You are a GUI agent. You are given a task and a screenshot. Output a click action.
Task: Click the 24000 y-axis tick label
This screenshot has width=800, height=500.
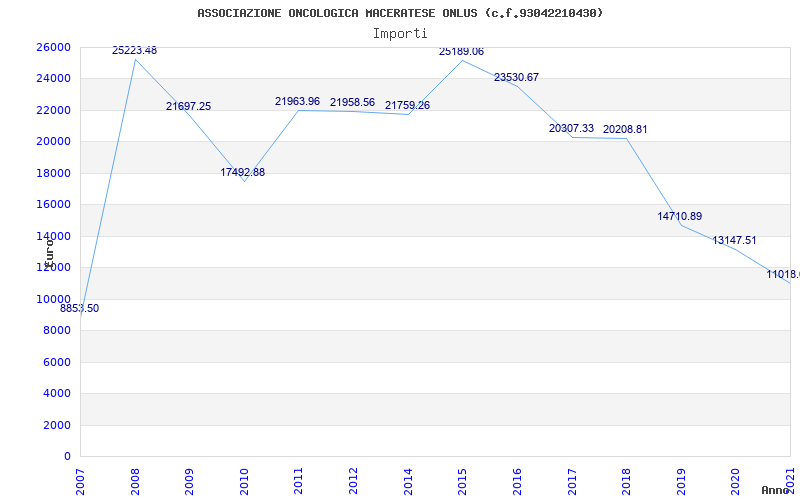pos(53,79)
